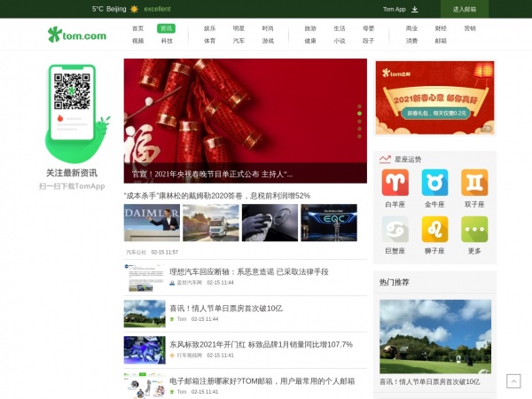Screen dimensions: 532x399
Task: Open the 科技 tech nav item
Action: pyautogui.click(x=167, y=41)
